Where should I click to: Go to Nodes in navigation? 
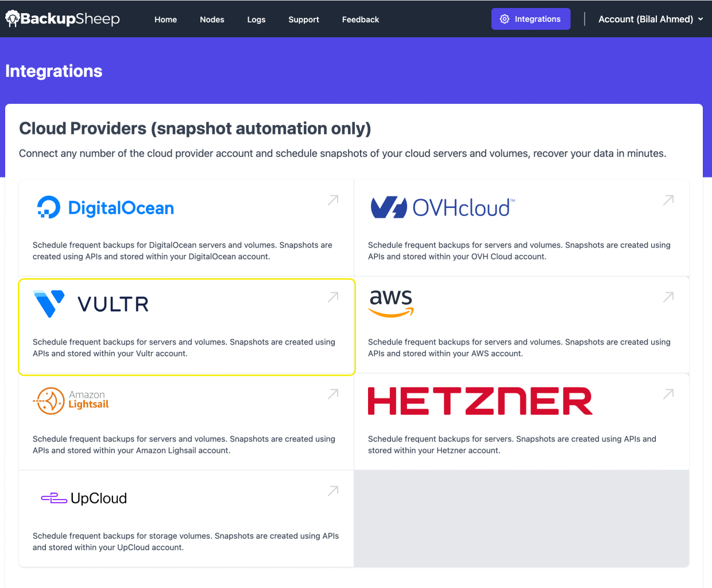[212, 20]
